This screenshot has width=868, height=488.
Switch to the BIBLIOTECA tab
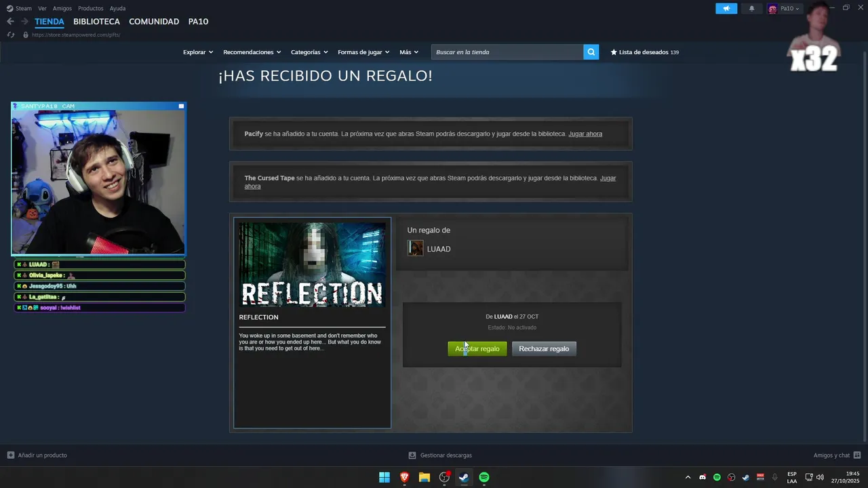(96, 22)
